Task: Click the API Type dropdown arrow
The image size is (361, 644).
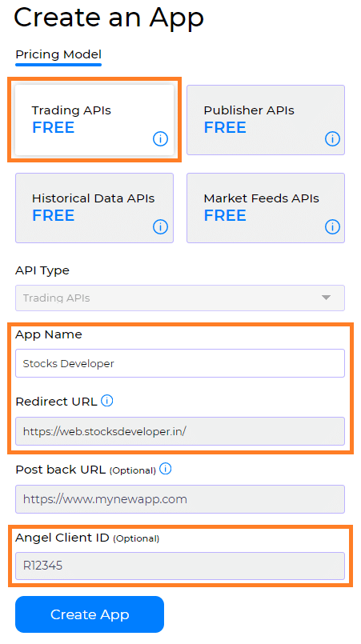Action: click(x=326, y=298)
